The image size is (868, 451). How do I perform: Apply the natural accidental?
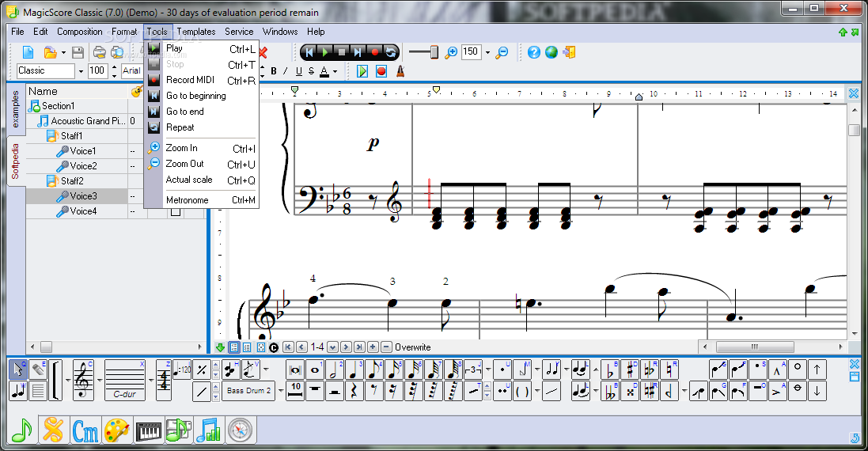pyautogui.click(x=670, y=370)
